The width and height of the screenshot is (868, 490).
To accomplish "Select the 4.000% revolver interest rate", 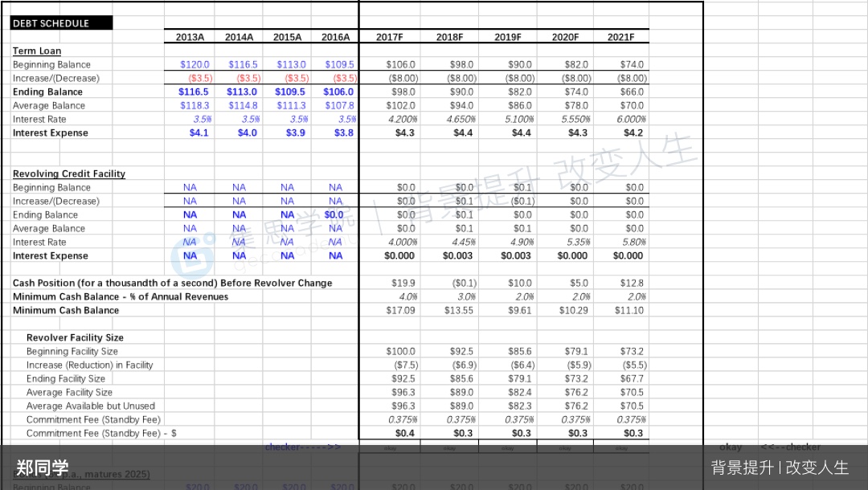I will pos(403,243).
